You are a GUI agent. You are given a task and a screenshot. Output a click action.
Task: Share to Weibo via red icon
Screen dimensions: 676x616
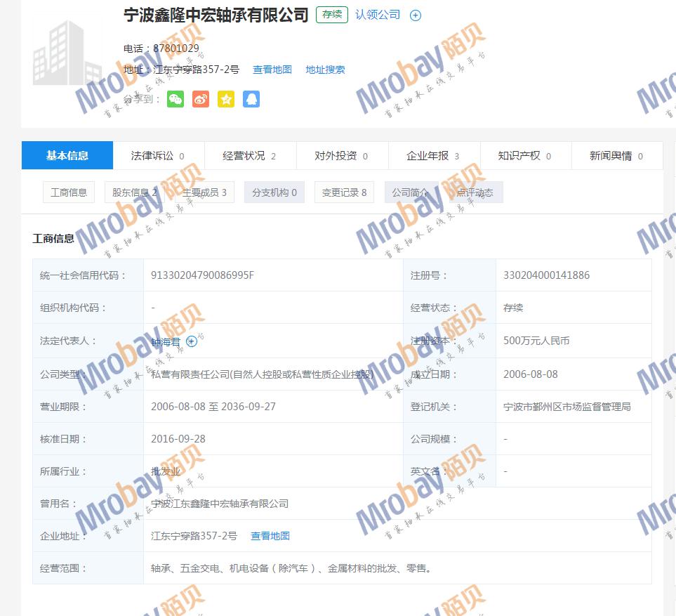click(x=200, y=99)
